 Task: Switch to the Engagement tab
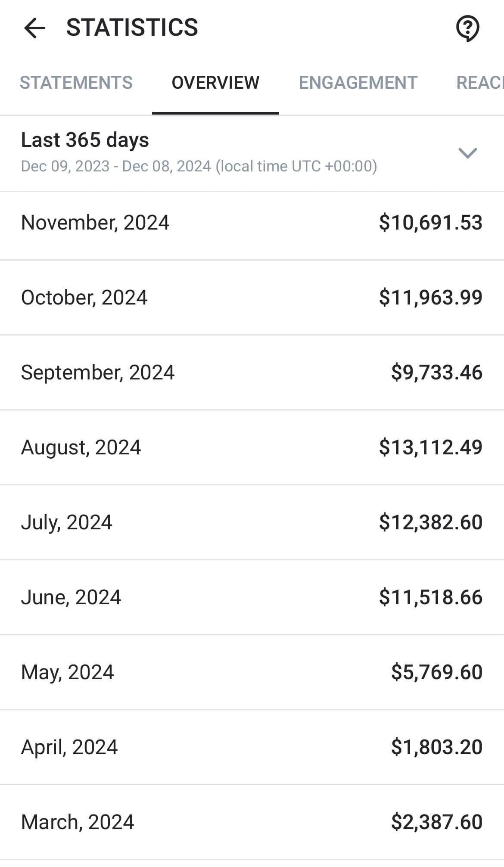click(x=358, y=83)
